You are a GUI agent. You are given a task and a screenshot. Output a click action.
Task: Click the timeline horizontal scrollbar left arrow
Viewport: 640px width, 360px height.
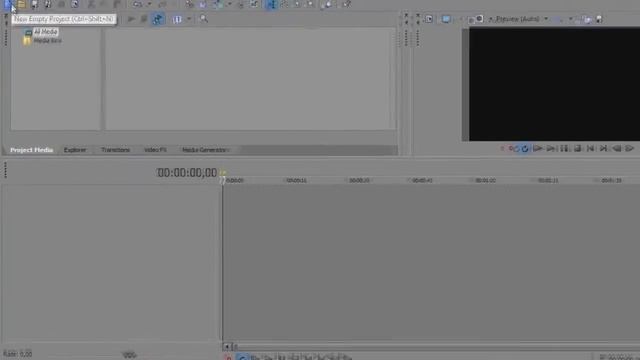pyautogui.click(x=227, y=347)
